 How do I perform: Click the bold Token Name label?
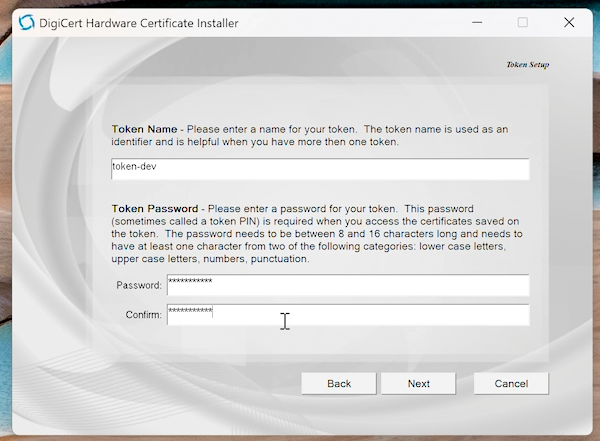[144, 129]
